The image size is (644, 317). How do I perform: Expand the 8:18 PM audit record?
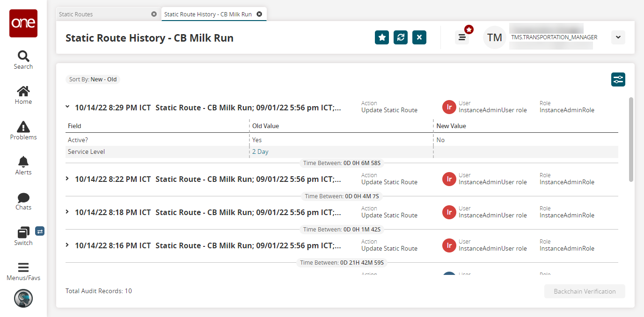point(67,212)
